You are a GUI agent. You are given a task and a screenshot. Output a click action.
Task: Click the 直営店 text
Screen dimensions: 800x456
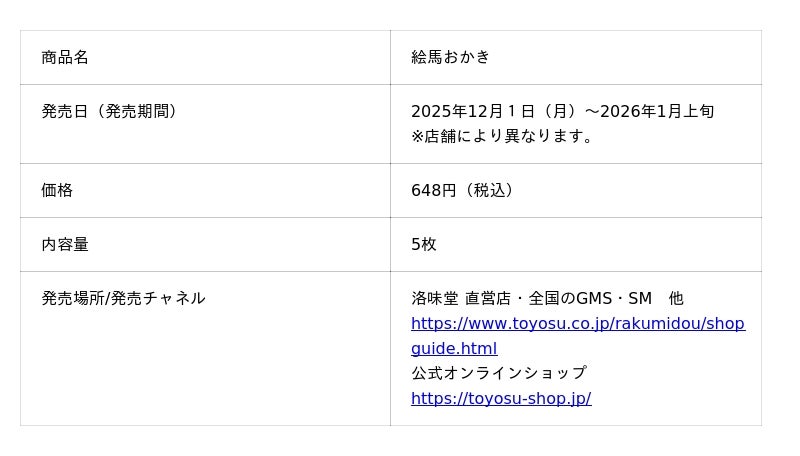487,298
